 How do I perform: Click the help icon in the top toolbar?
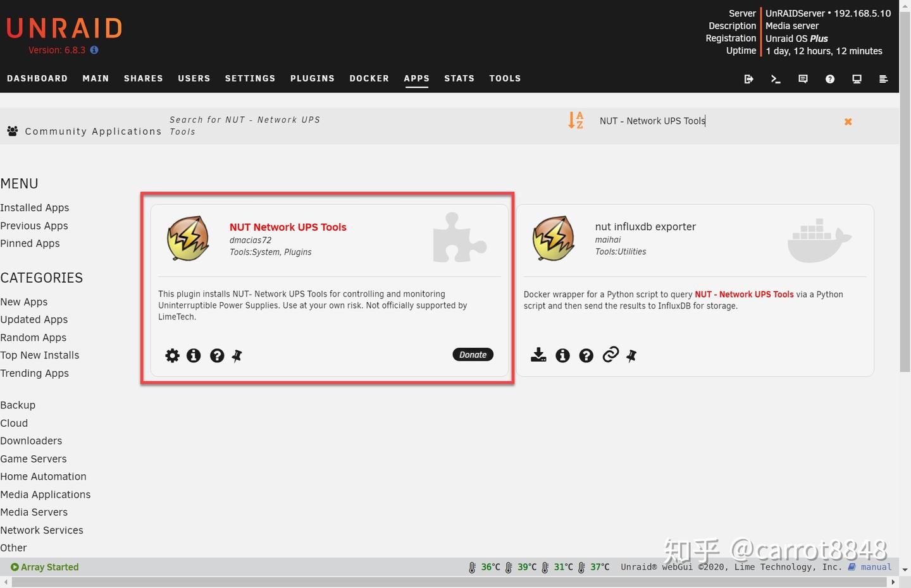(x=829, y=79)
